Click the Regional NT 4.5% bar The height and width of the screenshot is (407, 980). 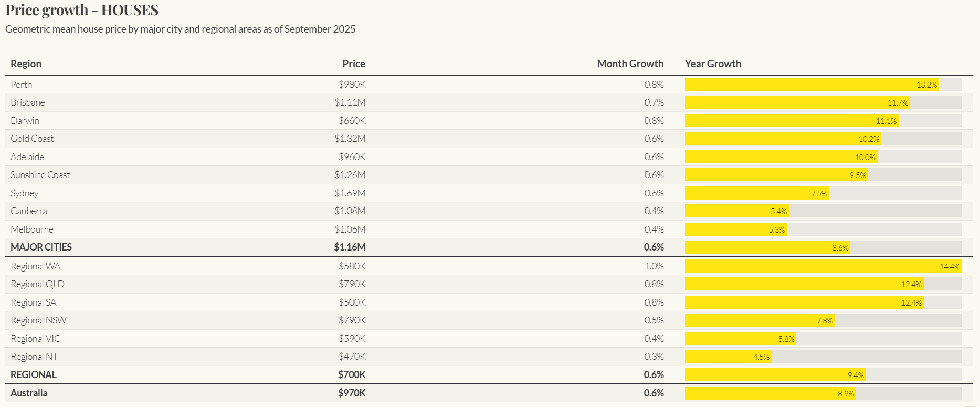[728, 357]
